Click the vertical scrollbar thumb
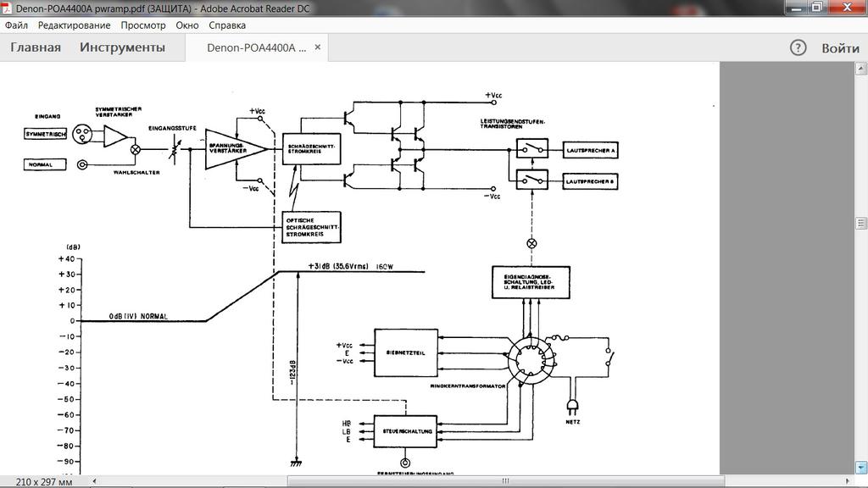868x488 pixels. [860, 224]
